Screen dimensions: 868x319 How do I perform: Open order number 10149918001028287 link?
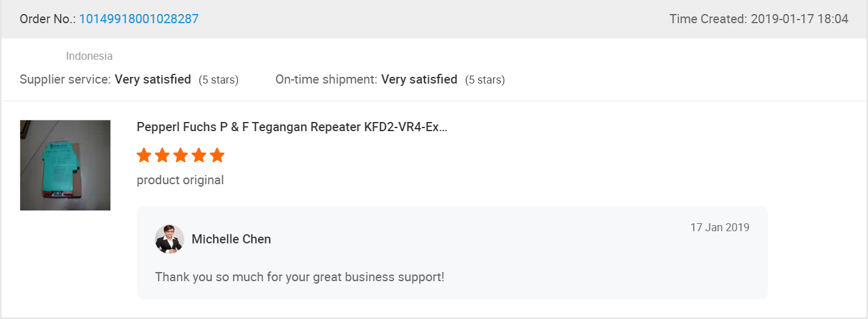(x=138, y=19)
